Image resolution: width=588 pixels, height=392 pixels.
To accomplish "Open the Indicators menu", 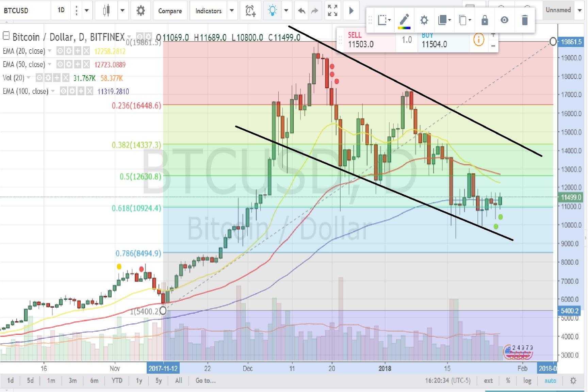I will pos(208,11).
